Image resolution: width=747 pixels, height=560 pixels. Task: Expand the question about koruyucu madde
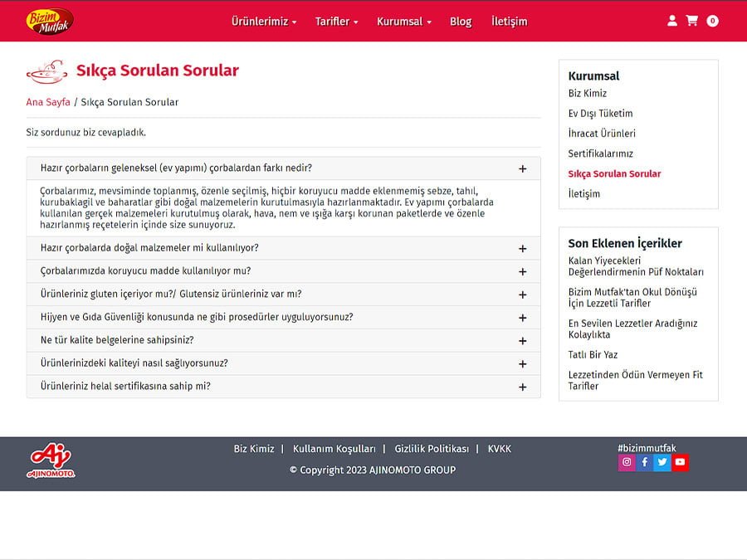tap(522, 271)
